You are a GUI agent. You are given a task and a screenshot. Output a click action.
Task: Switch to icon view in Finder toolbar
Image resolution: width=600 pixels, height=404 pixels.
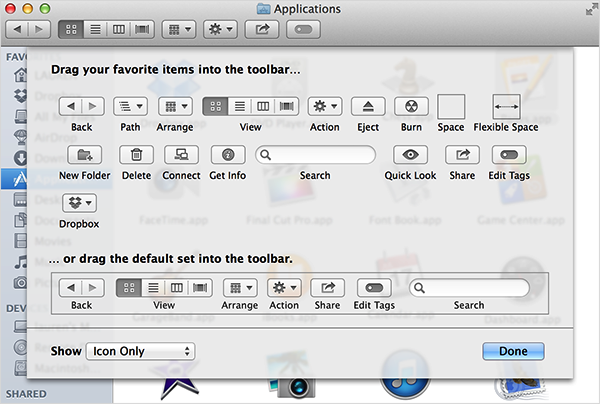71,29
